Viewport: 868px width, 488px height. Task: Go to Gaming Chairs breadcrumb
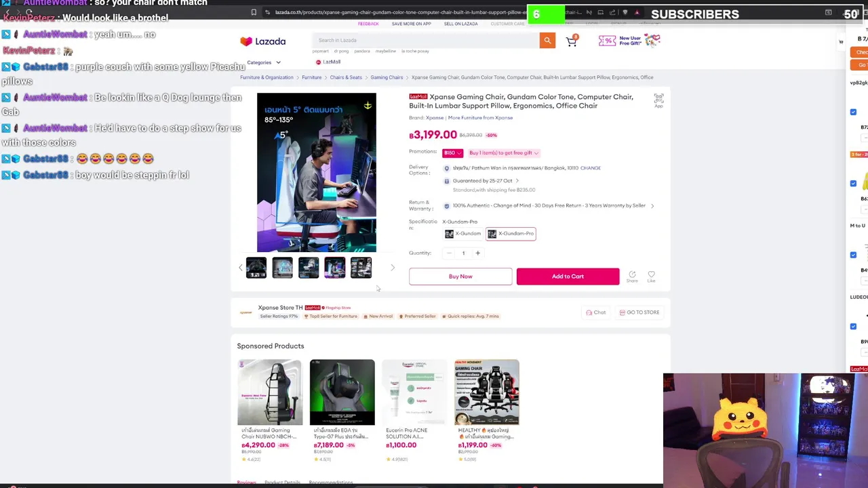coord(387,77)
